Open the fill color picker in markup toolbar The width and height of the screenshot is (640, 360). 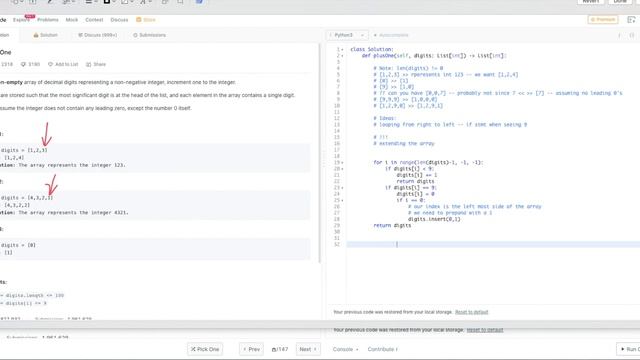tap(126, 2)
